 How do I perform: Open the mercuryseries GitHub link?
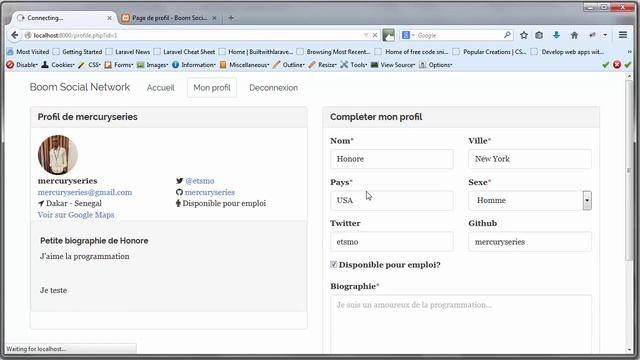coord(210,192)
